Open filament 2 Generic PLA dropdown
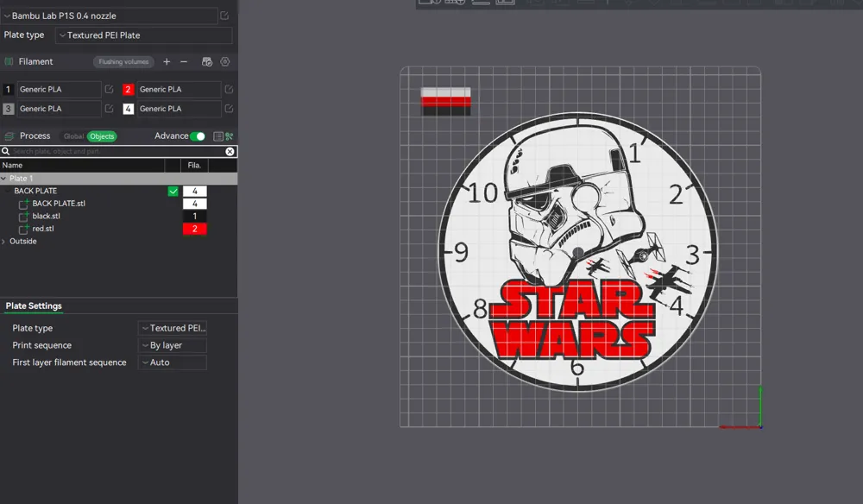Image resolution: width=863 pixels, height=504 pixels. 179,89
